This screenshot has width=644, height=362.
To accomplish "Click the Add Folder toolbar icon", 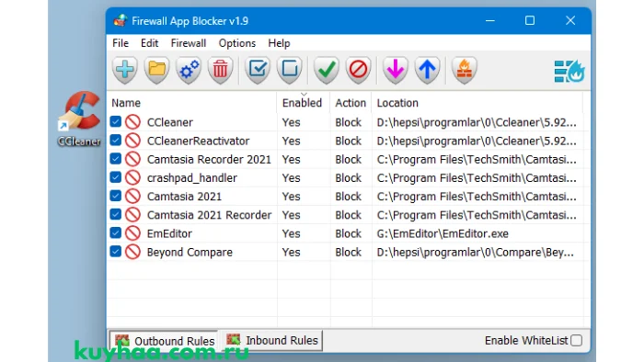I will click(156, 69).
